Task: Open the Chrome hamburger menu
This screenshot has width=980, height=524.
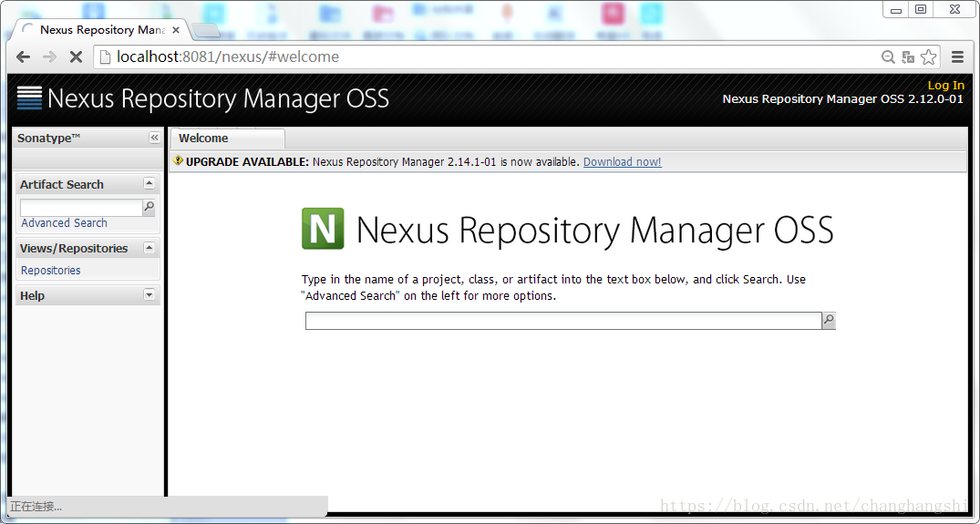Action: point(957,57)
